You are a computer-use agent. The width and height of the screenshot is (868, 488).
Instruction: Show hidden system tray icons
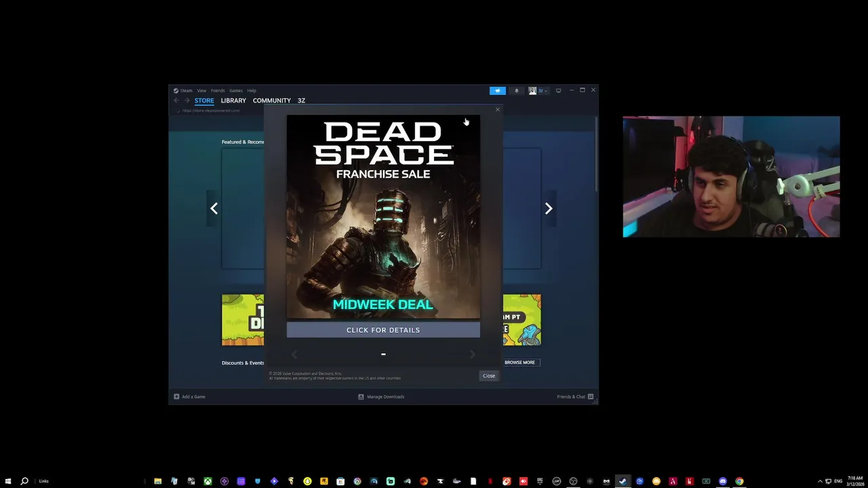[x=820, y=481]
